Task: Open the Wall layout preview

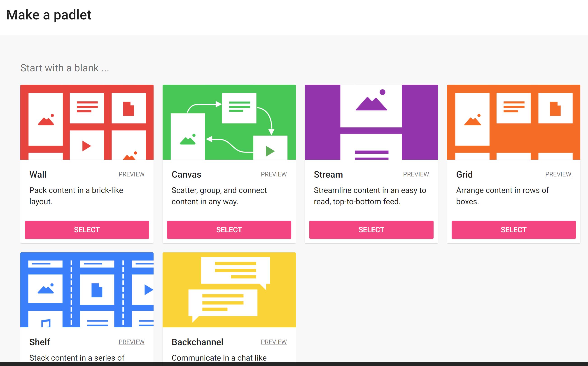Action: click(x=131, y=174)
